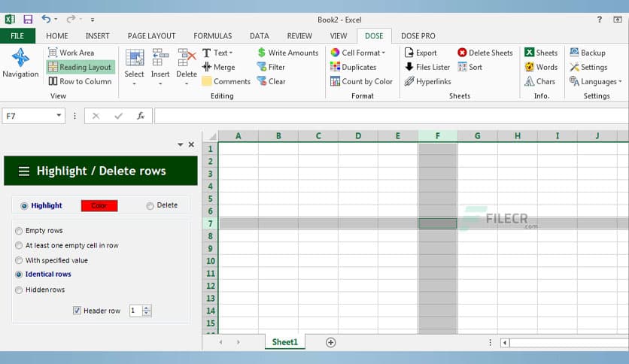The width and height of the screenshot is (629, 364).
Task: Open Duplicates tool
Action: tap(354, 67)
